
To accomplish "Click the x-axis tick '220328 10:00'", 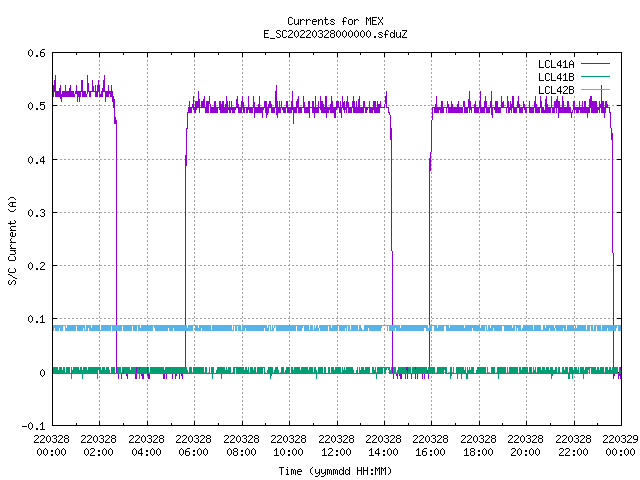I will [x=288, y=446].
